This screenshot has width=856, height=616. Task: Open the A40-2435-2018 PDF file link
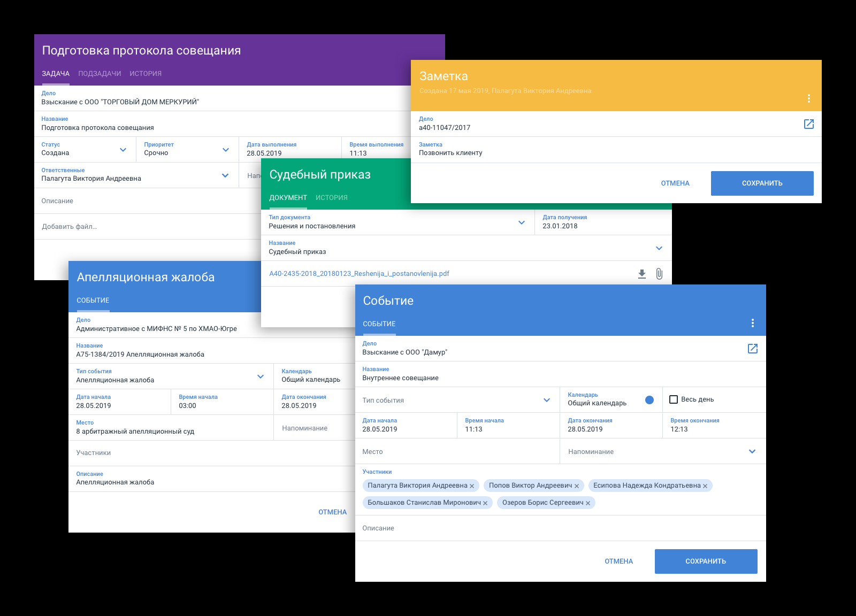tap(359, 274)
